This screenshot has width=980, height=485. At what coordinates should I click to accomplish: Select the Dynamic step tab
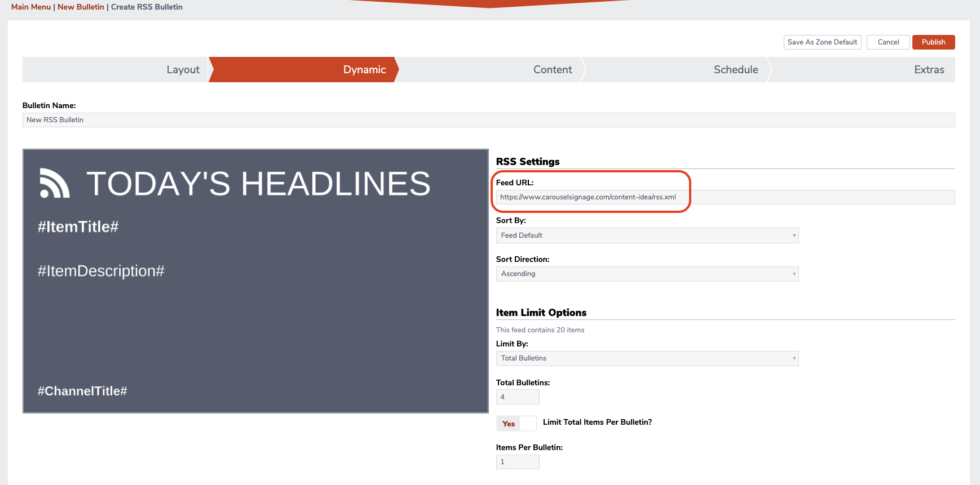coord(303,70)
